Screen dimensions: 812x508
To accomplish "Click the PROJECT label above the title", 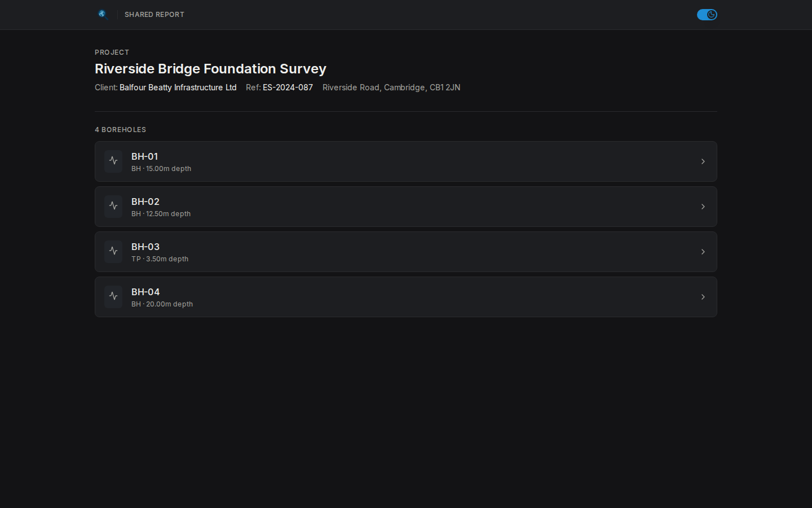I will coord(112,52).
